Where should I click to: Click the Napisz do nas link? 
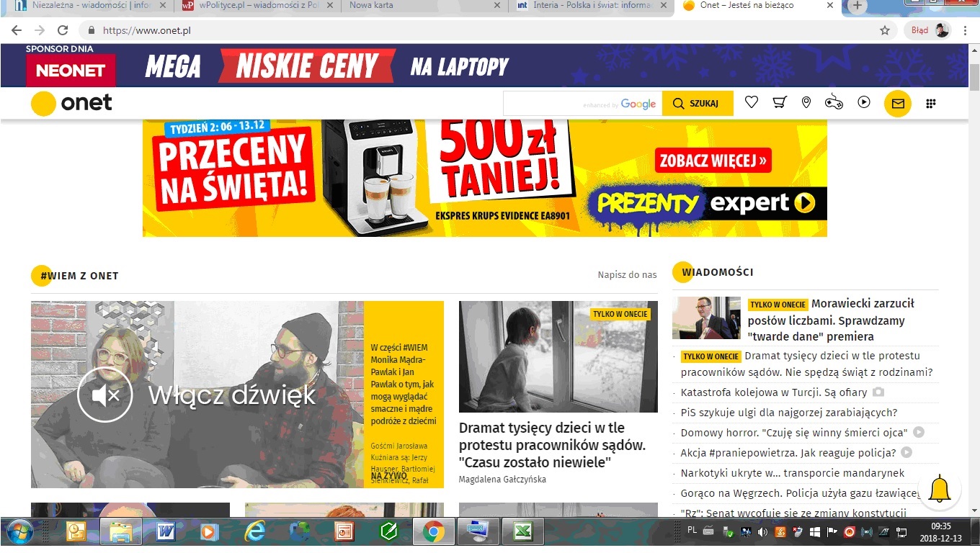click(627, 275)
